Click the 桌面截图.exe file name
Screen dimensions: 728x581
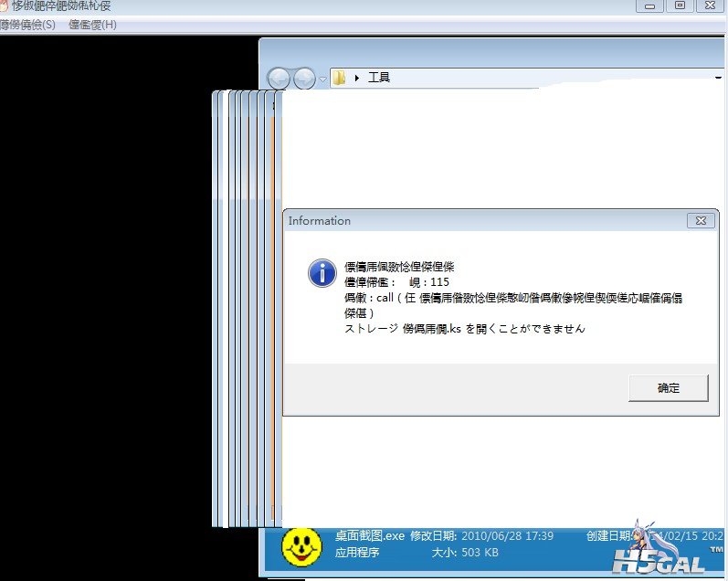369,536
